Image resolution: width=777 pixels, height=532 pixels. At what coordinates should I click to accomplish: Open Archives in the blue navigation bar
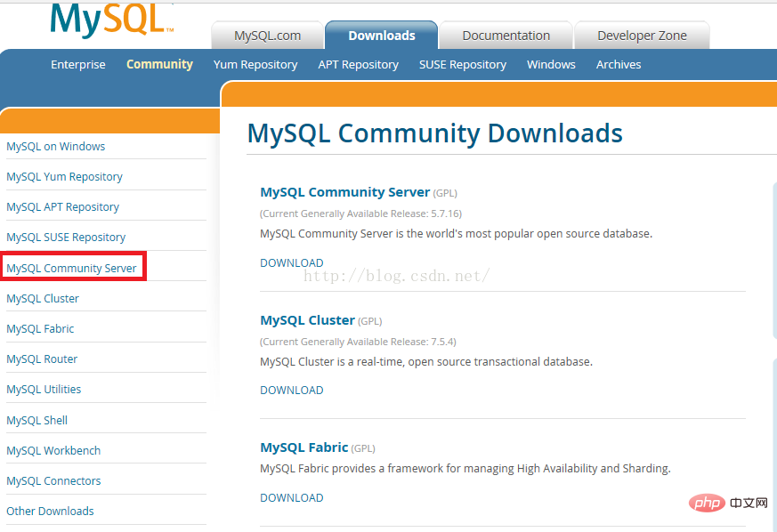(x=619, y=64)
